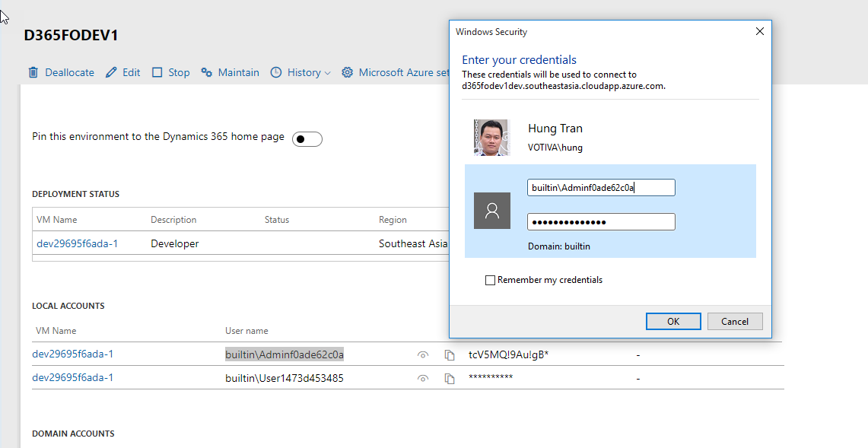
Task: Click the History clock icon
Action: pyautogui.click(x=275, y=72)
